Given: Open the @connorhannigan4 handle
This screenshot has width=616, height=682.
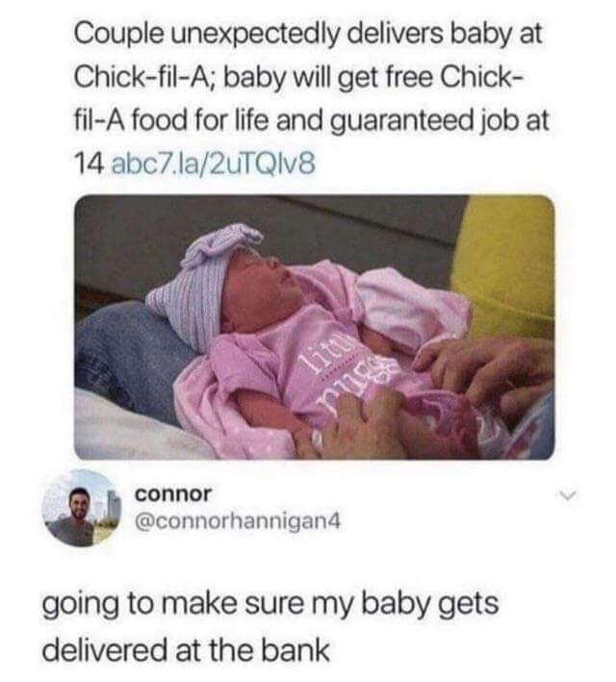Looking at the screenshot, I should click(x=238, y=521).
